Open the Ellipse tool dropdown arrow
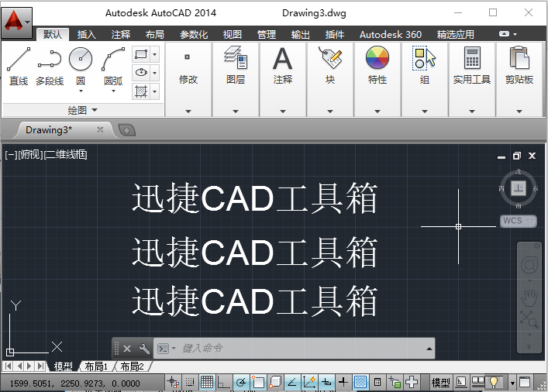The width and height of the screenshot is (548, 392). (155, 73)
